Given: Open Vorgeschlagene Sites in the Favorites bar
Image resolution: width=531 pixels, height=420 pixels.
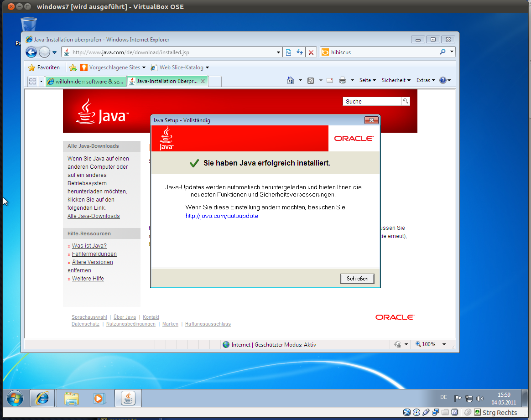Looking at the screenshot, I should tap(113, 67).
